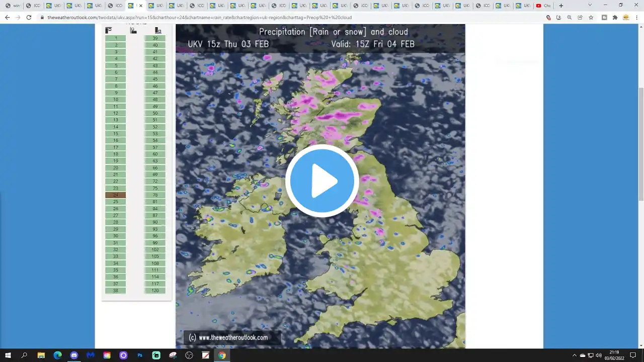Click the middle layout icon above hours panel
This screenshot has height=362, width=644.
[x=133, y=31]
